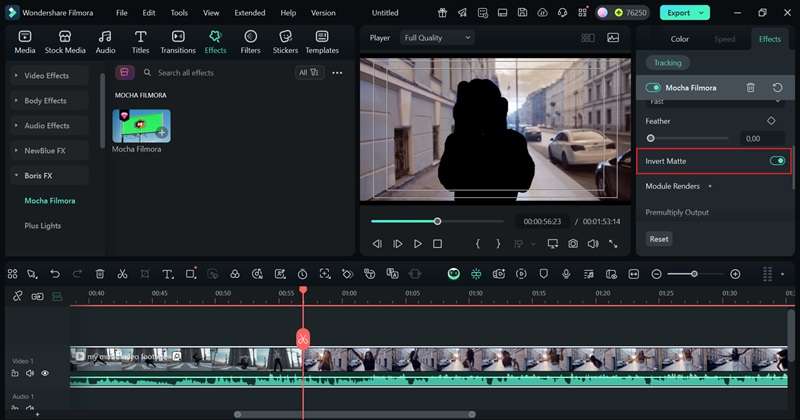Toggle the timeline link icon
Image resolution: width=800 pixels, height=420 pixels.
point(17,296)
